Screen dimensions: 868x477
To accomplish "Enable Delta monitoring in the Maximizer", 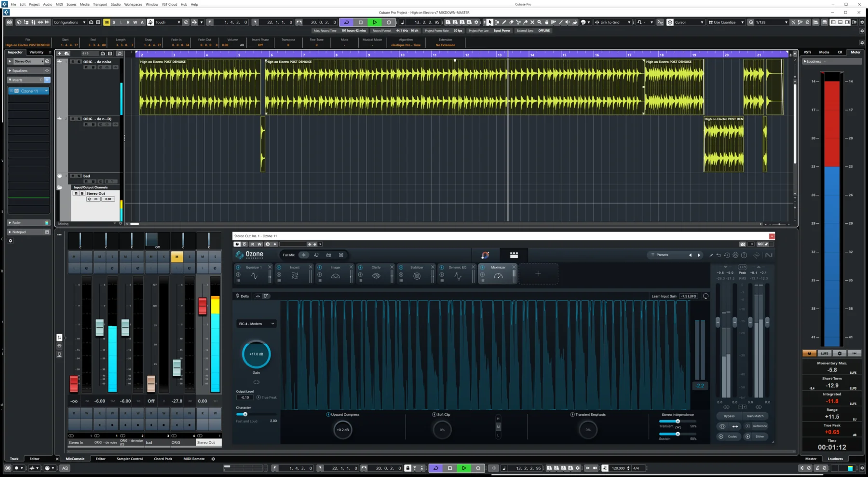I will tap(242, 296).
